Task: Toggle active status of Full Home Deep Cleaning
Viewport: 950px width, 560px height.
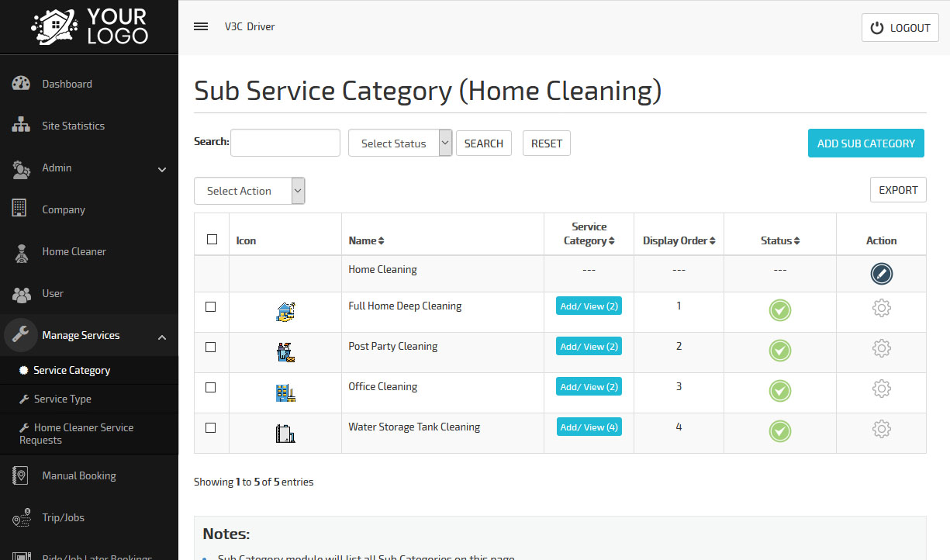Action: pos(779,310)
